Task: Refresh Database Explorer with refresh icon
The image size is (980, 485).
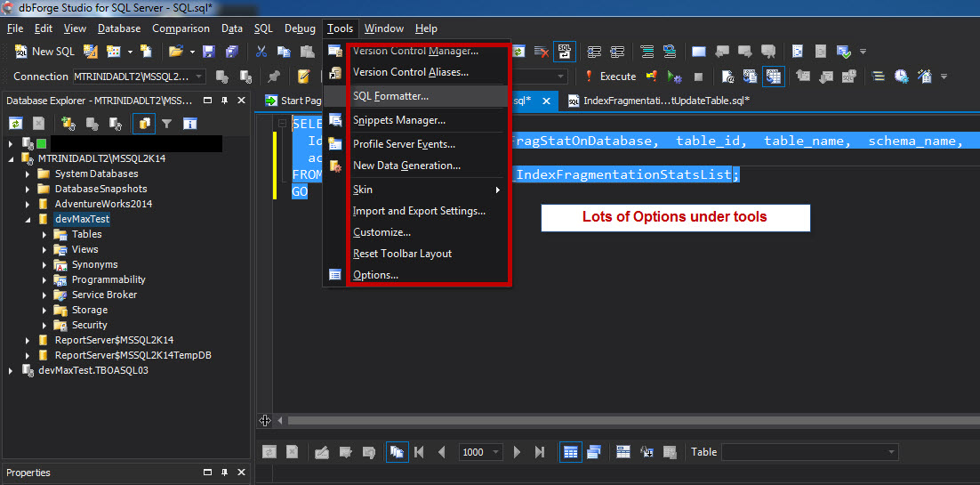Action: (16, 124)
